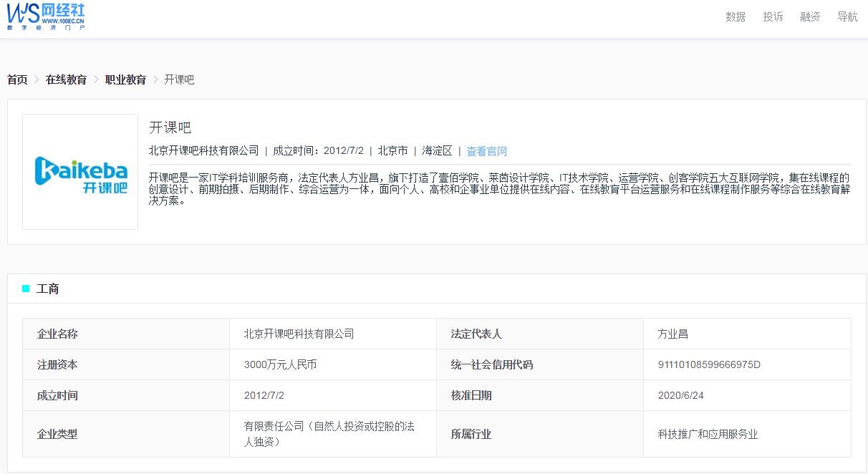The width and height of the screenshot is (868, 474).
Task: Open the 融资 navigation item
Action: pyautogui.click(x=810, y=16)
